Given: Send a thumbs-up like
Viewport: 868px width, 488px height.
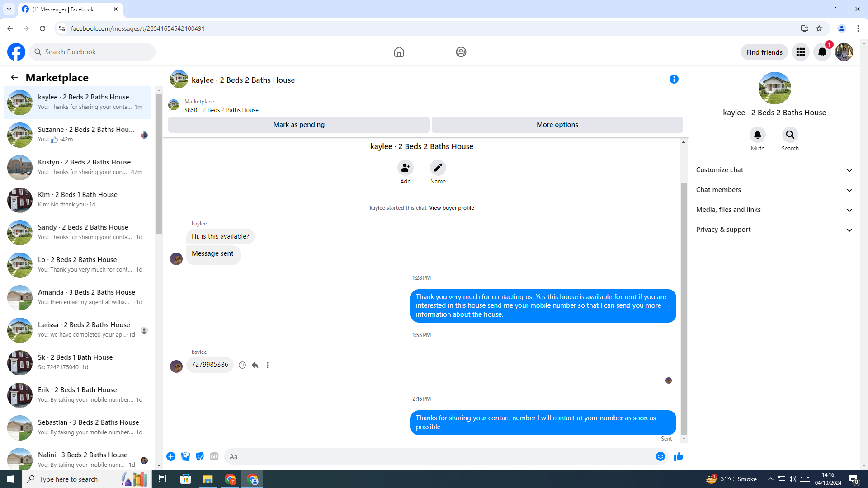Looking at the screenshot, I should point(678,456).
